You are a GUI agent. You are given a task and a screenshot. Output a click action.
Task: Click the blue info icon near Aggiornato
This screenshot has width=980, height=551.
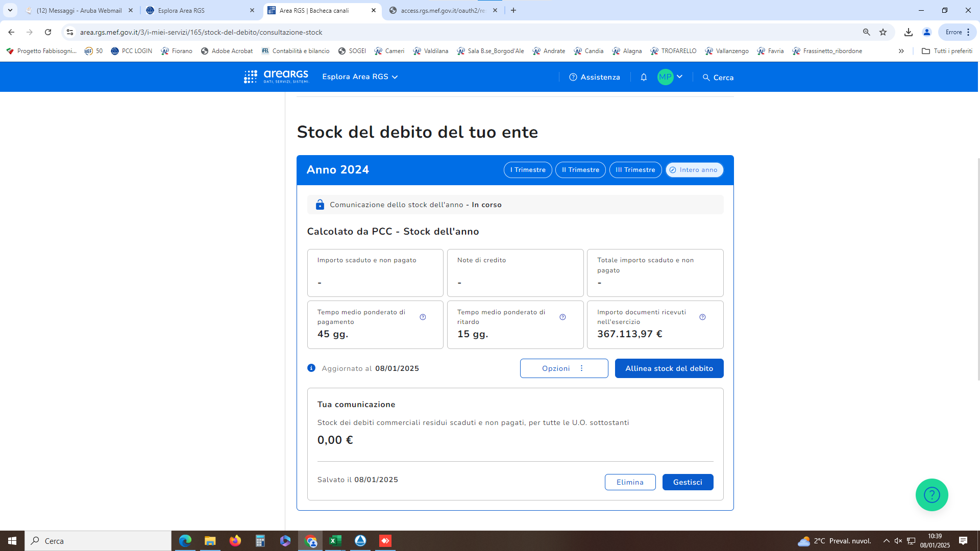click(311, 368)
